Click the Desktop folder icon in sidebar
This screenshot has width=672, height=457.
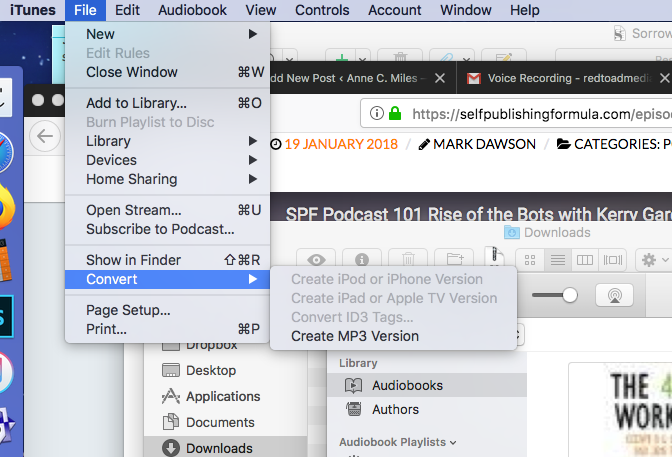pyautogui.click(x=171, y=370)
